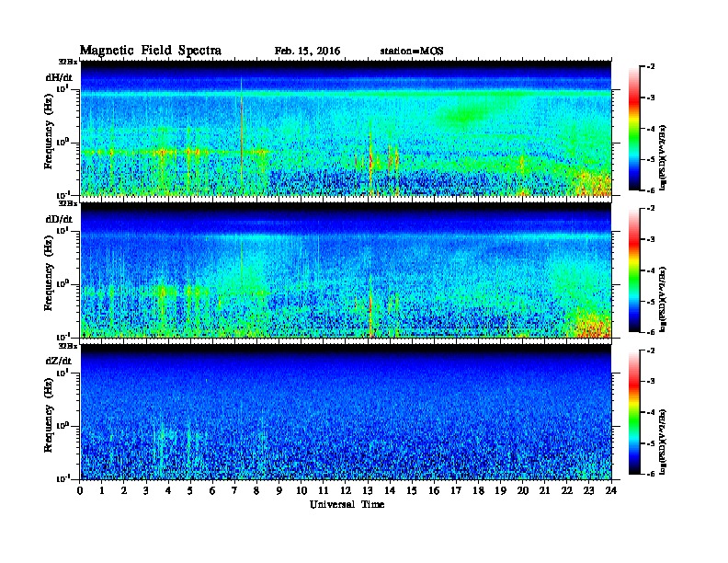Select the dZ/dt panel label
The height and width of the screenshot is (563, 728).
pyautogui.click(x=59, y=361)
